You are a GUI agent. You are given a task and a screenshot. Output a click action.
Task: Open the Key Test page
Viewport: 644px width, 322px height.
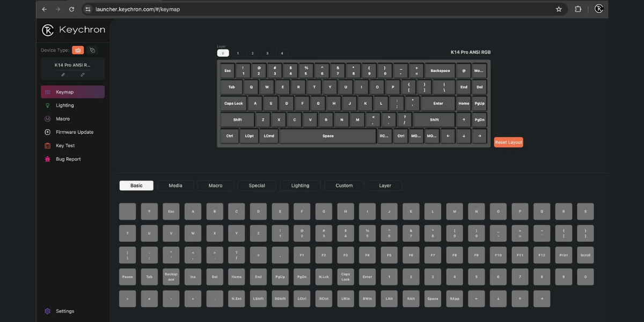(65, 145)
